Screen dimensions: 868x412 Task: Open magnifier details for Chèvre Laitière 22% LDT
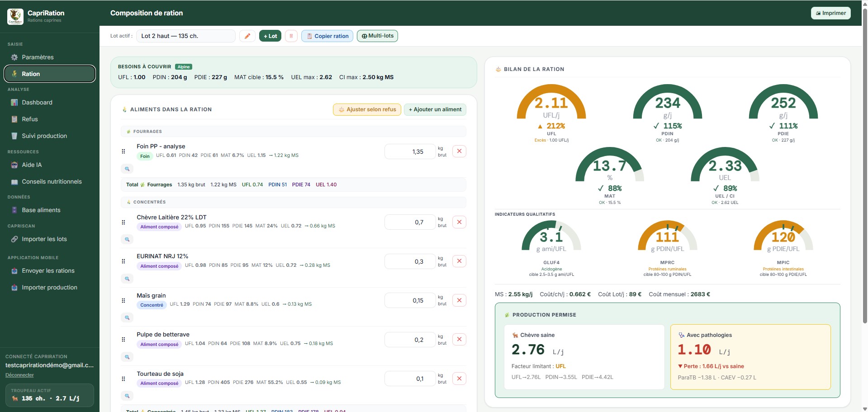127,239
